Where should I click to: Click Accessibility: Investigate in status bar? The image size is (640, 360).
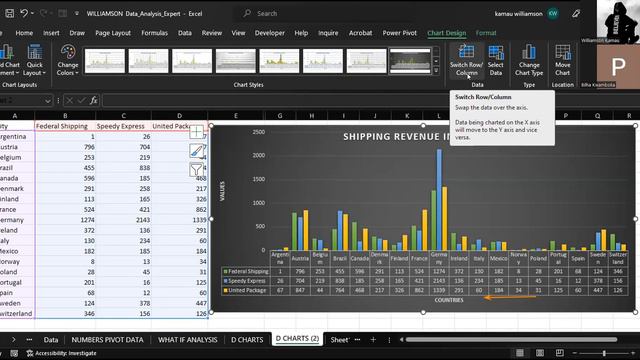[62, 353]
